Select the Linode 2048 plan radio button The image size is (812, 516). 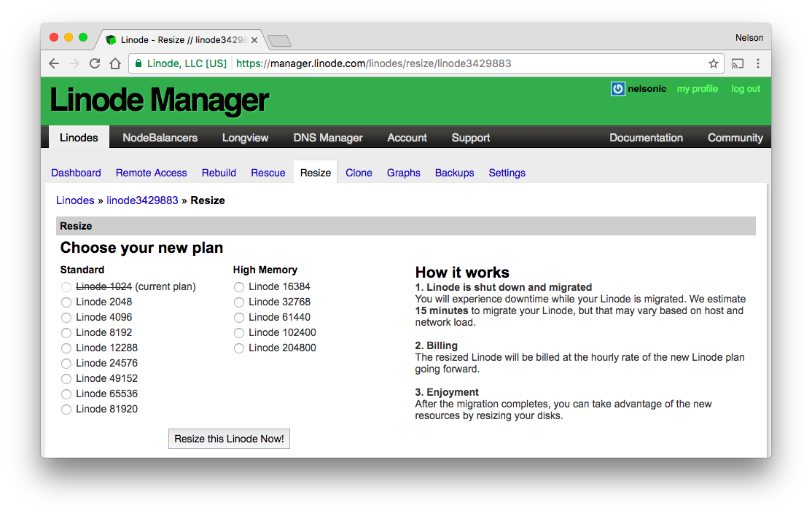point(66,302)
